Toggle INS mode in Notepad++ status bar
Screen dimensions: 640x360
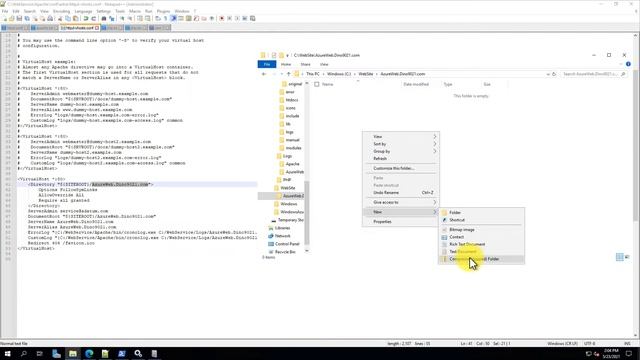click(x=627, y=344)
